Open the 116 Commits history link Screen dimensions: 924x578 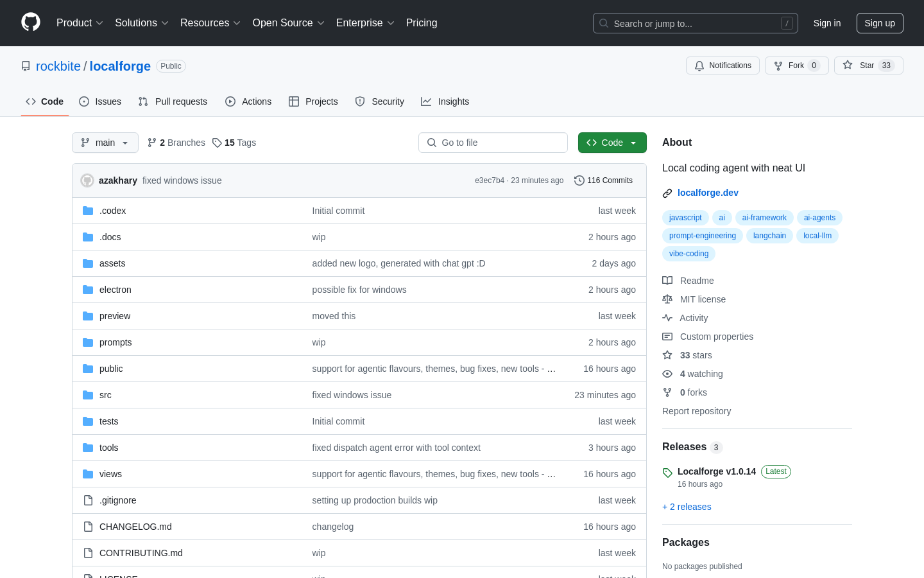tap(603, 180)
